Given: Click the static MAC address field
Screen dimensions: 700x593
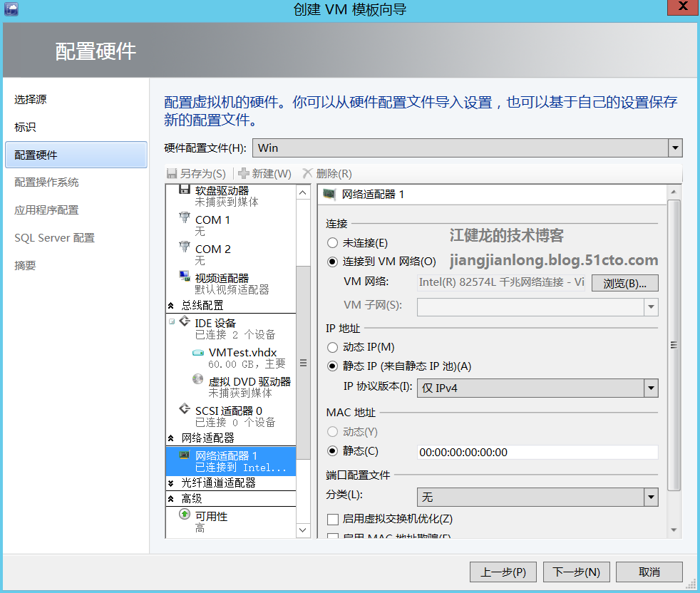Looking at the screenshot, I should coord(537,453).
